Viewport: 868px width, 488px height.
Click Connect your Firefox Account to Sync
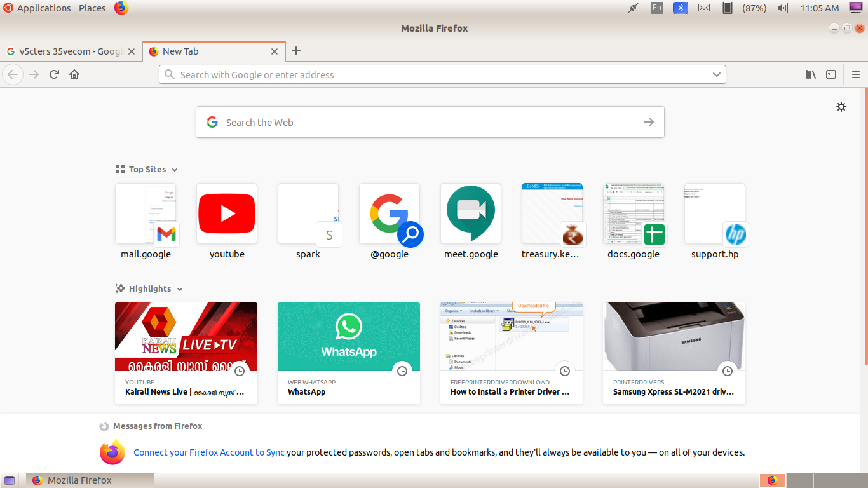(208, 452)
